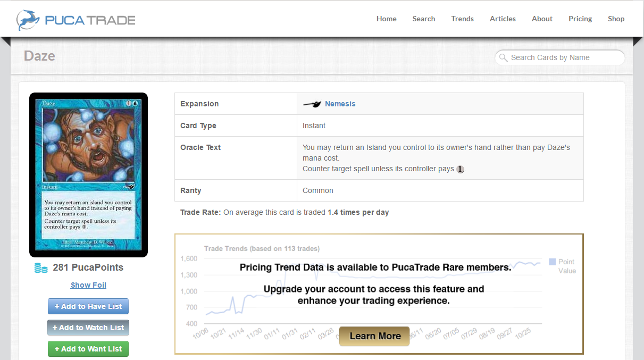Click the PucaTrade logo
This screenshot has width=644, height=360.
[x=76, y=20]
